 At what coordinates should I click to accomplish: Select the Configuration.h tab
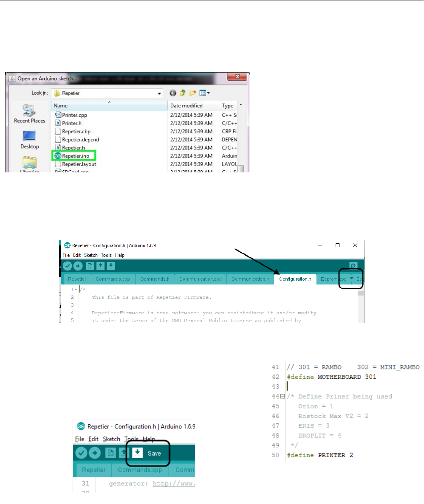(x=295, y=279)
